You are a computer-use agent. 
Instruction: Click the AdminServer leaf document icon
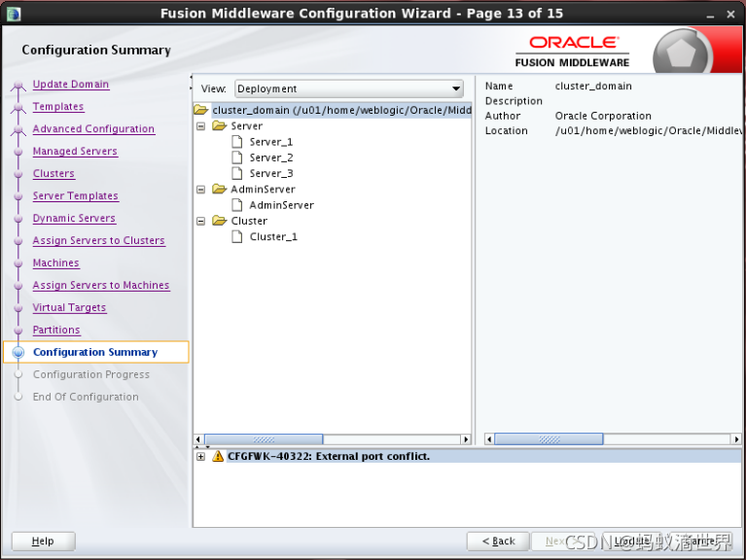(x=237, y=205)
